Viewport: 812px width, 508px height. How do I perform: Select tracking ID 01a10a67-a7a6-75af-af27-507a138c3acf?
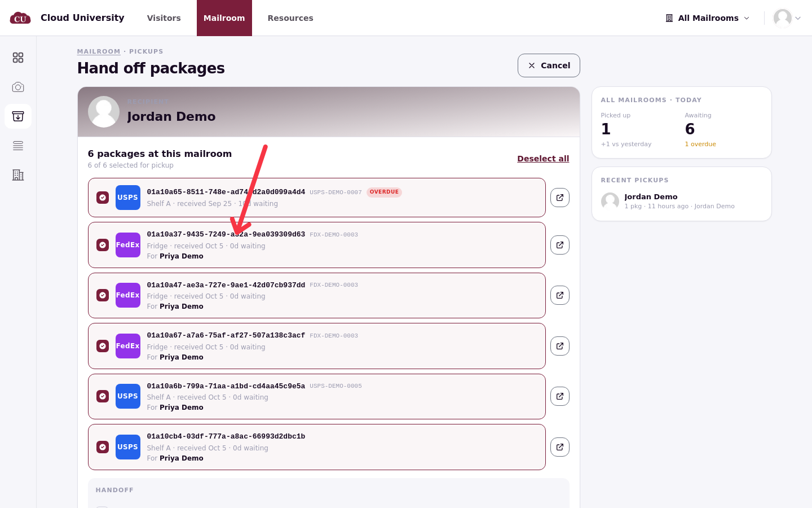(226, 335)
